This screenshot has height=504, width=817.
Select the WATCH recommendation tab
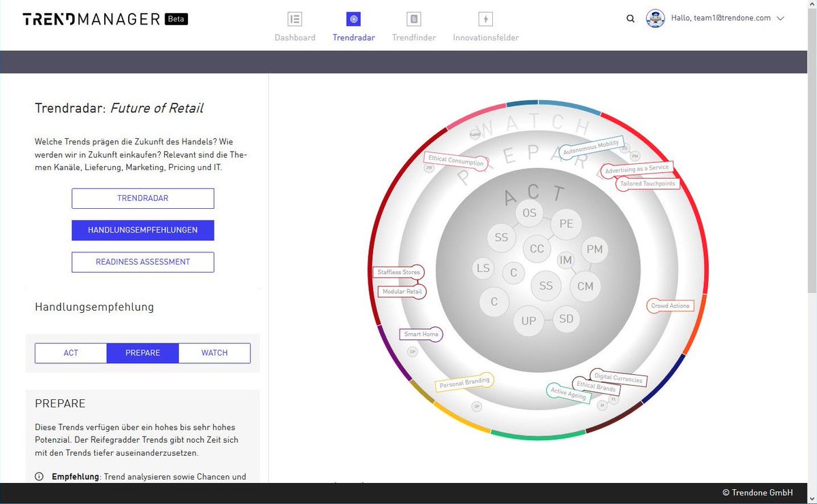[x=214, y=353]
